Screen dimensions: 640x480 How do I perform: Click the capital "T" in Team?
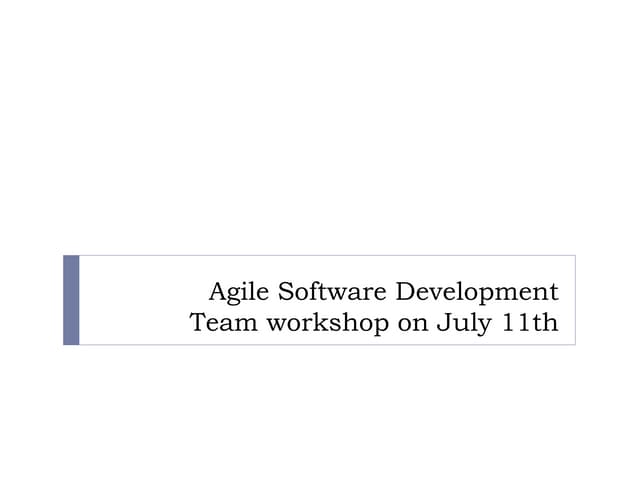(x=198, y=323)
